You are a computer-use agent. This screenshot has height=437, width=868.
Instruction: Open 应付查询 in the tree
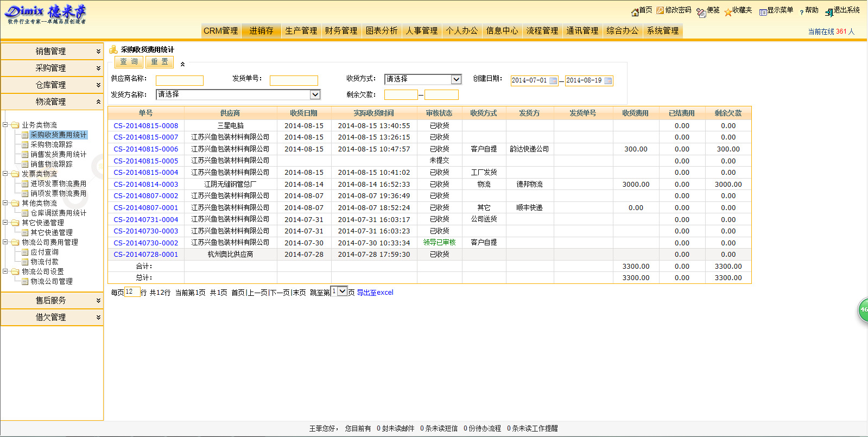44,252
